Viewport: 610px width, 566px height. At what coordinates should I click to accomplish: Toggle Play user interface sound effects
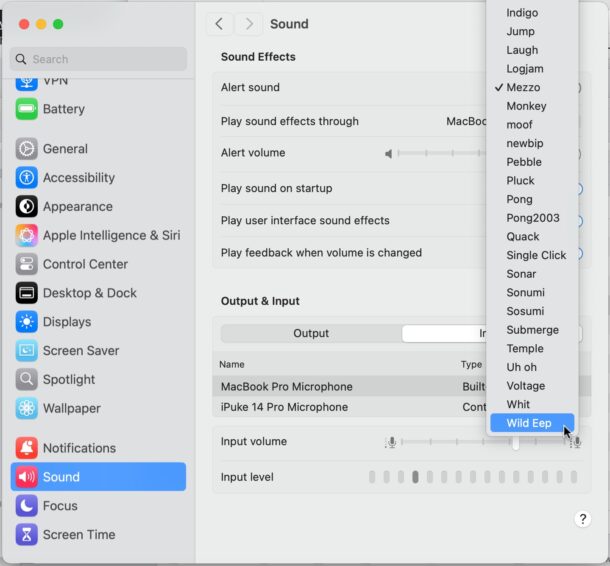click(579, 221)
